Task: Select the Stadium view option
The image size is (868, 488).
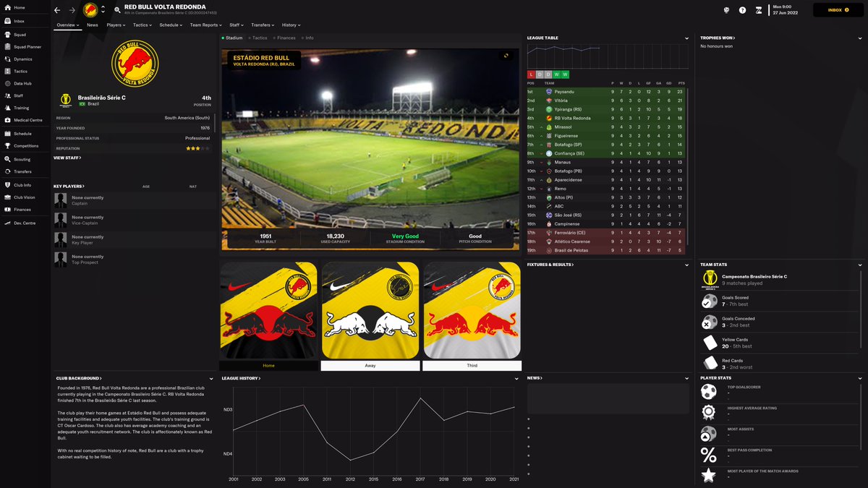Action: pos(232,38)
